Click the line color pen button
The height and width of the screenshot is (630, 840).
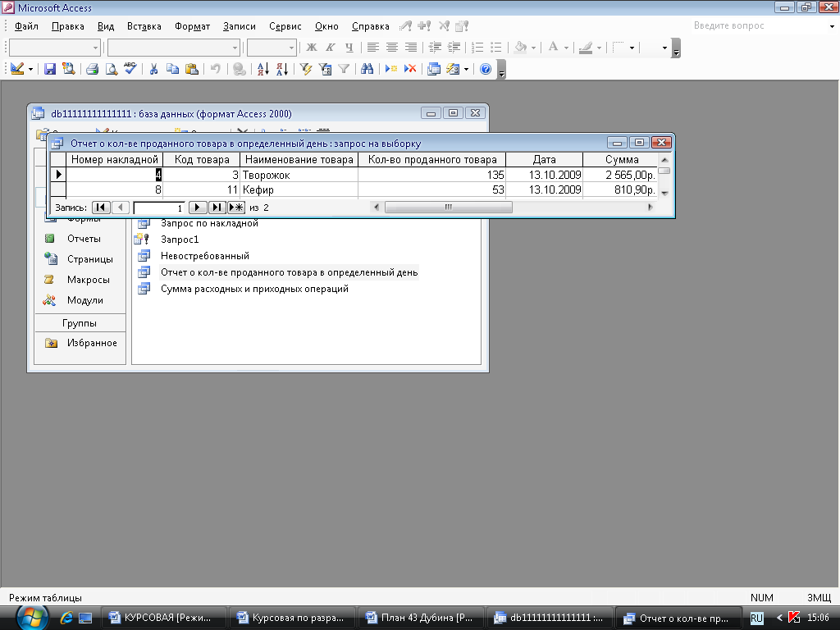pyautogui.click(x=586, y=48)
